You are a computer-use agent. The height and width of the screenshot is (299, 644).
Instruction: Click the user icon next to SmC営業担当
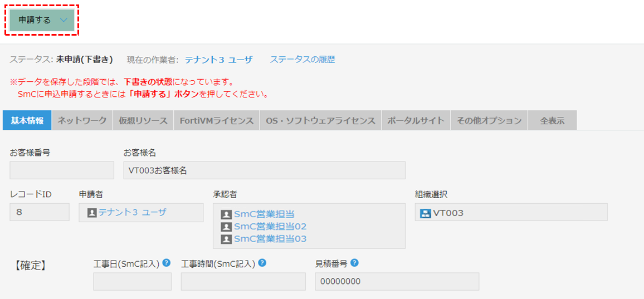[x=226, y=214]
